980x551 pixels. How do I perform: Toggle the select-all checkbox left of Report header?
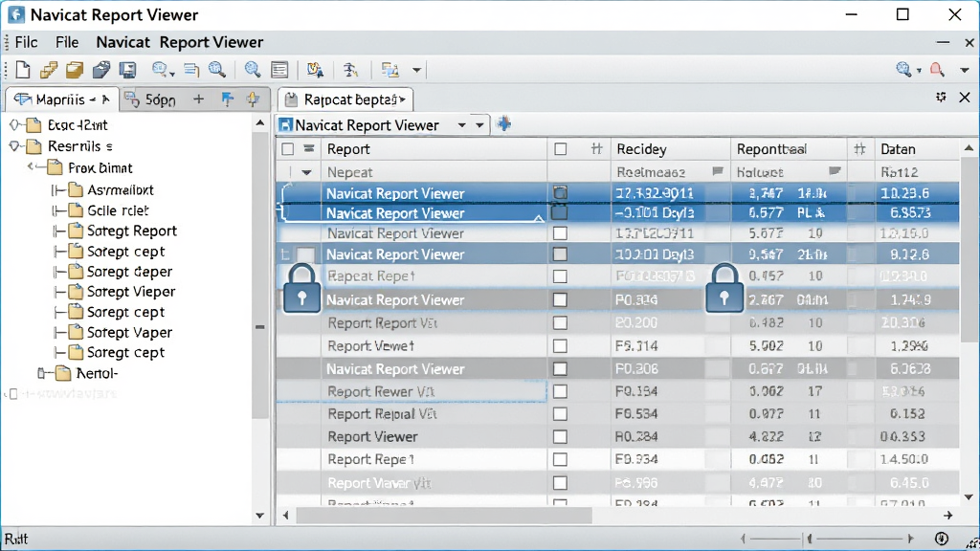pyautogui.click(x=287, y=148)
